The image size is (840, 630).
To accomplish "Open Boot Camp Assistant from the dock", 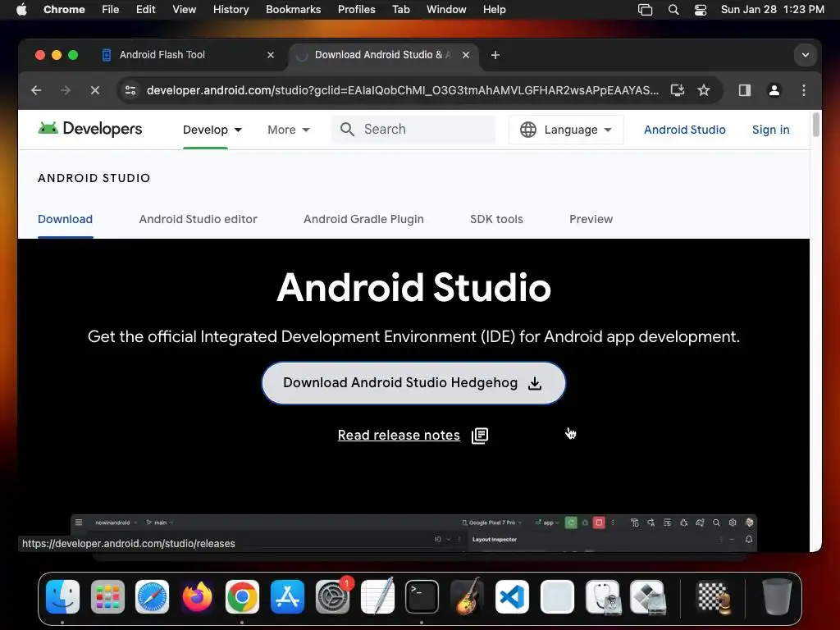I will coord(648,596).
